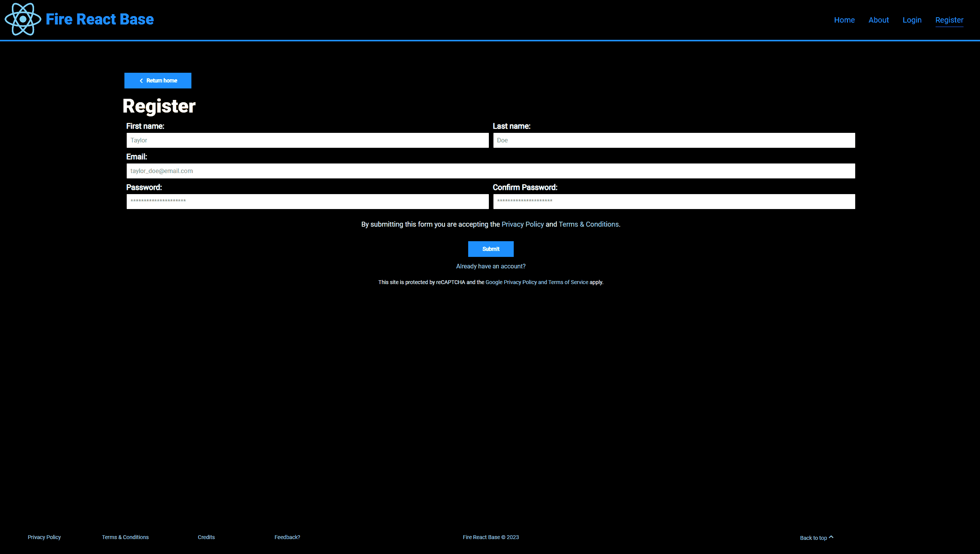Click the Terms & Conditions link in footer

click(x=125, y=537)
